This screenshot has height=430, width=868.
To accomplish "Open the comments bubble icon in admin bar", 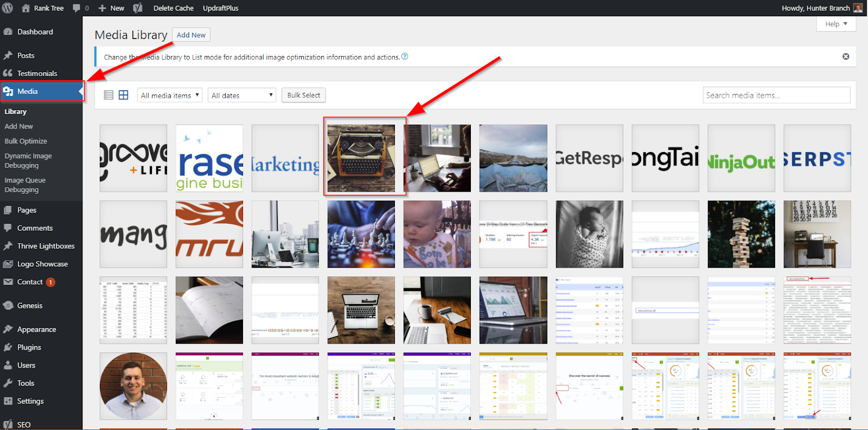I will (76, 8).
